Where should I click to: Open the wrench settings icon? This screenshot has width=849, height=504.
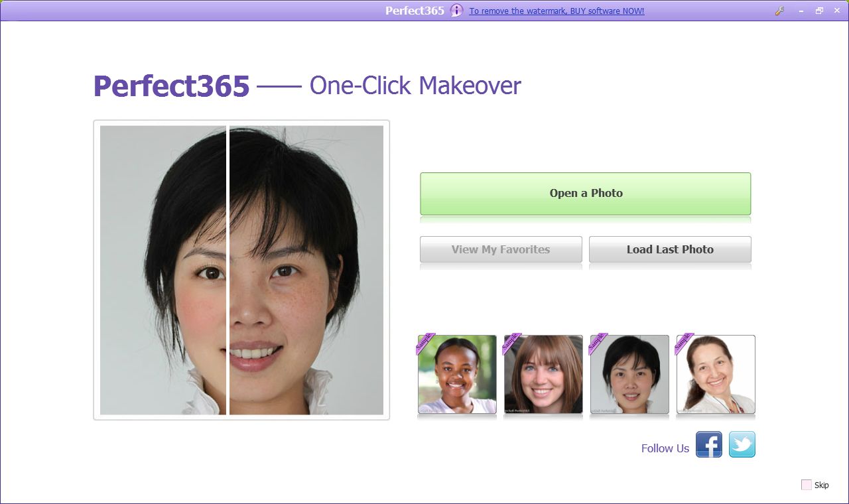click(780, 11)
